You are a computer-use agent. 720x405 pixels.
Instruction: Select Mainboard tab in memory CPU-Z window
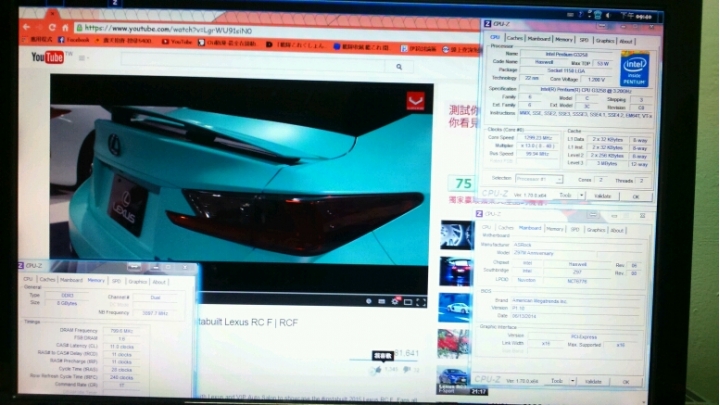pos(71,280)
